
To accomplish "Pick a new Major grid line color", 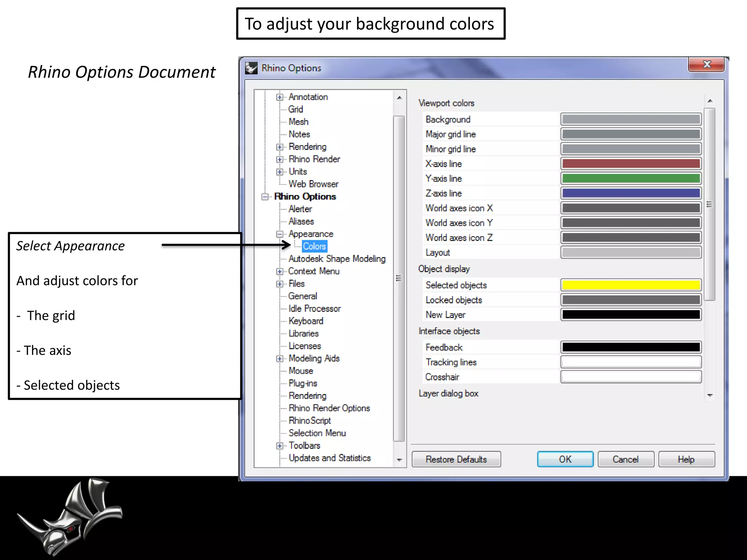I will click(x=631, y=134).
